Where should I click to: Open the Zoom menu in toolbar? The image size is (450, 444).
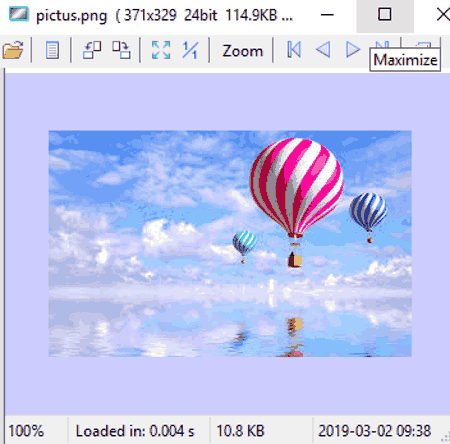coord(243,51)
